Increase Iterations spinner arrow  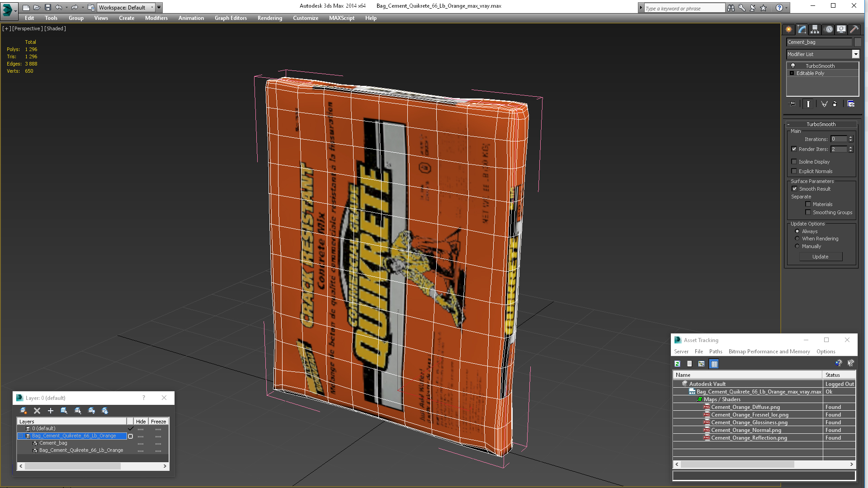[x=850, y=137]
